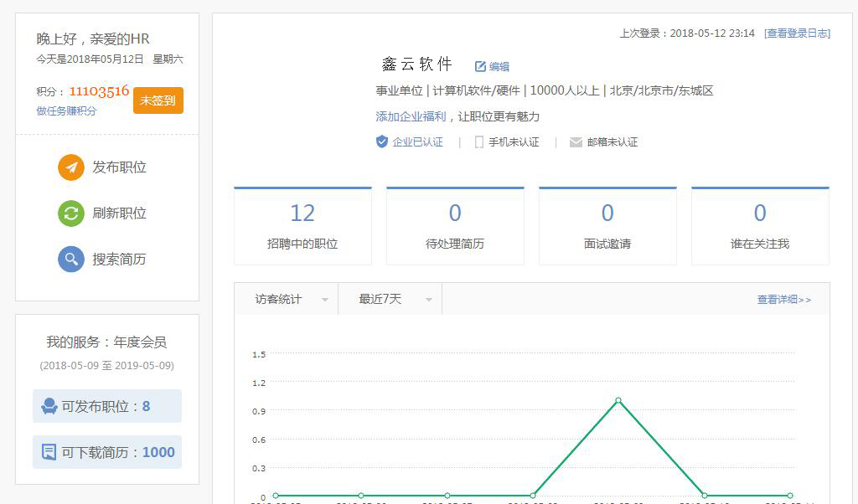This screenshot has width=858, height=504.
Task: Click the orange publish job paper-plane icon
Action: tap(71, 167)
